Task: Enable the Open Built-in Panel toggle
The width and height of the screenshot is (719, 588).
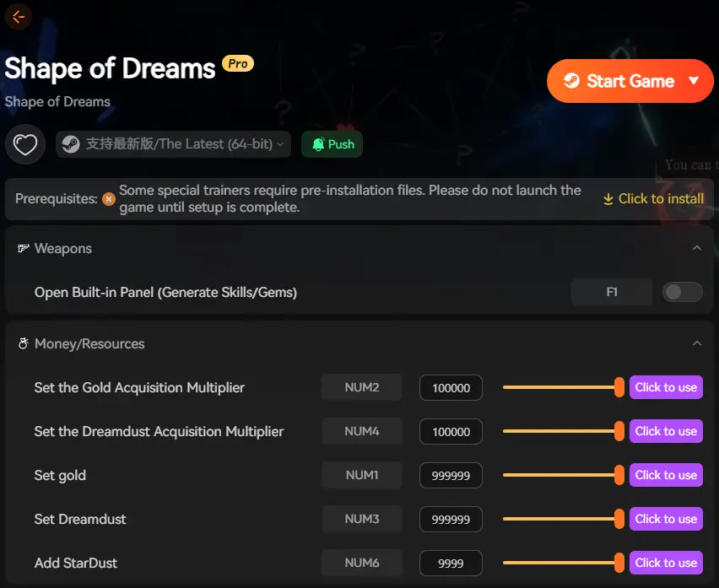Action: point(682,291)
